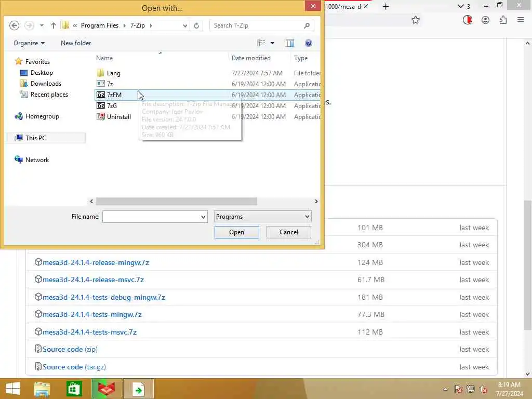Click the red browser taskbar icon

click(106, 389)
